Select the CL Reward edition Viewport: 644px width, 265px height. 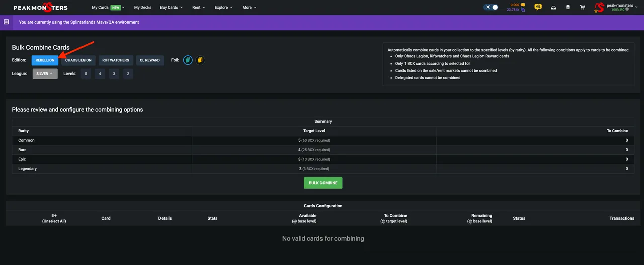coord(150,60)
